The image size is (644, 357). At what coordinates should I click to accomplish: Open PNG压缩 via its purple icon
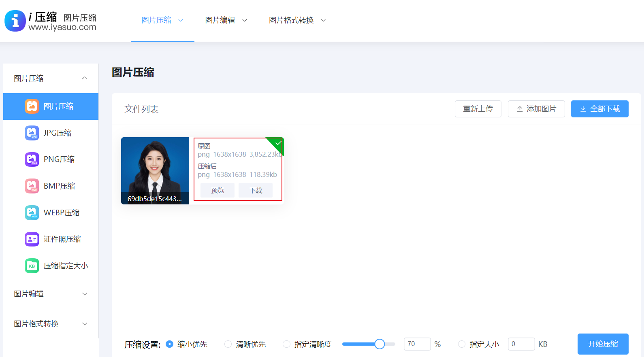[32, 159]
